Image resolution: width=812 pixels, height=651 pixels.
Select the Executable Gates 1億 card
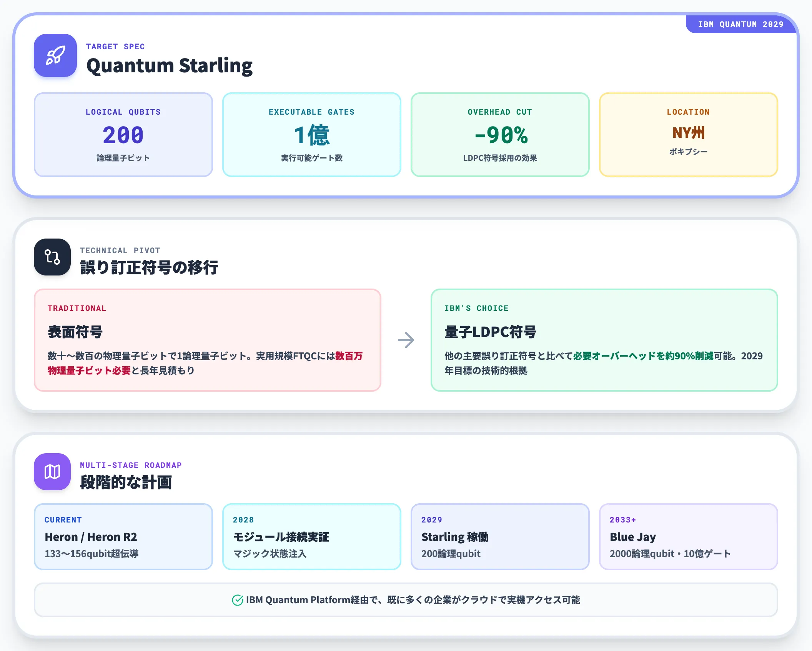click(312, 135)
